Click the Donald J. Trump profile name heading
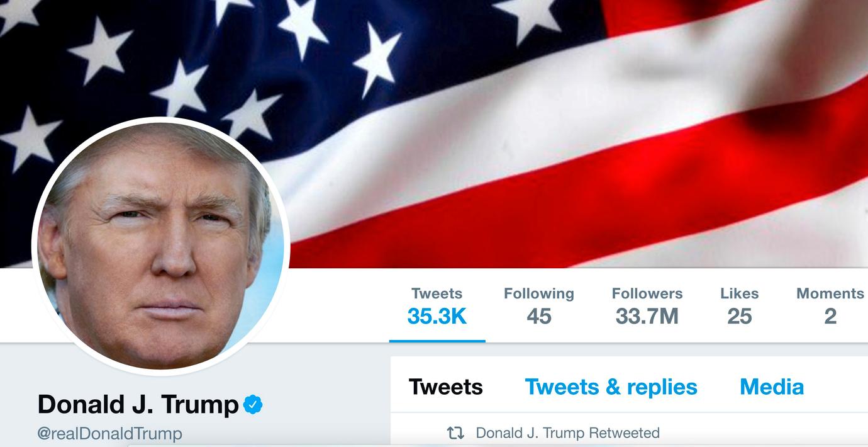This screenshot has height=447, width=868. coord(138,404)
